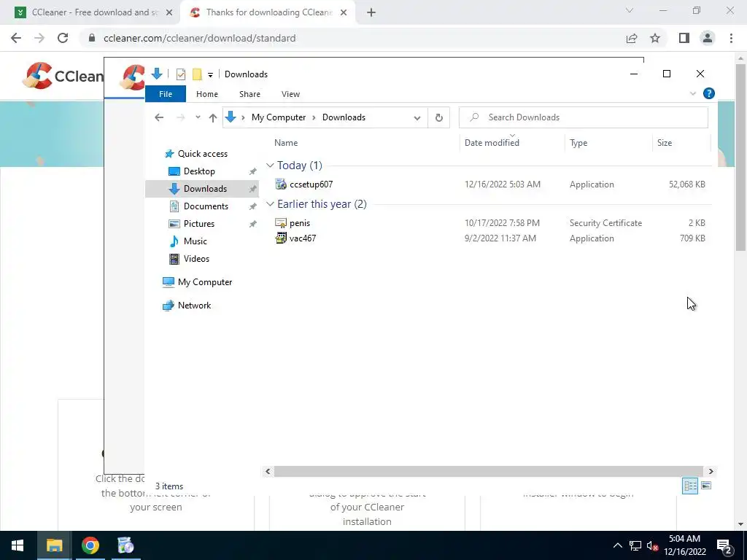Screen dimensions: 747x560
Task: Open the Windows Start menu
Action: (x=18, y=545)
